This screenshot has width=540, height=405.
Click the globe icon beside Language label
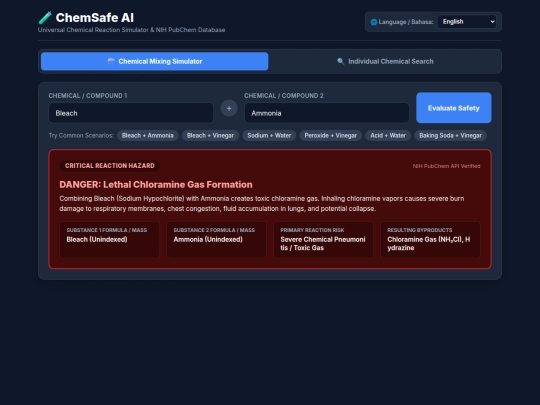(374, 22)
